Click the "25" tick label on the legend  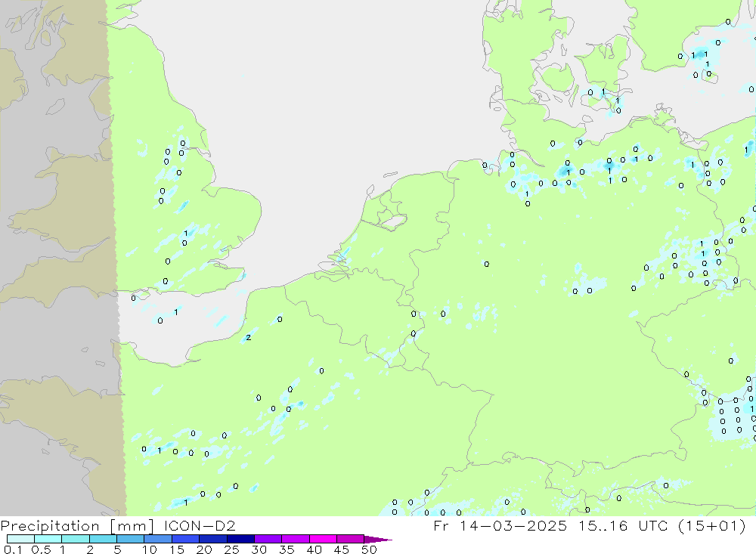[x=231, y=549]
